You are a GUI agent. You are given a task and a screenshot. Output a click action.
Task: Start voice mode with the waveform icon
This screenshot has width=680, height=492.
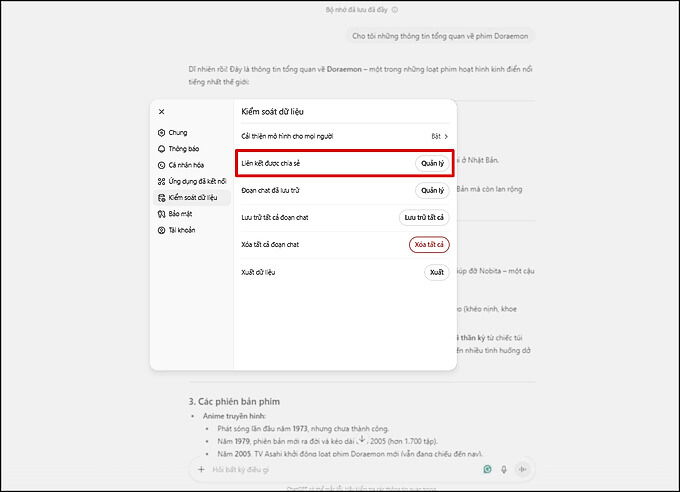click(522, 468)
